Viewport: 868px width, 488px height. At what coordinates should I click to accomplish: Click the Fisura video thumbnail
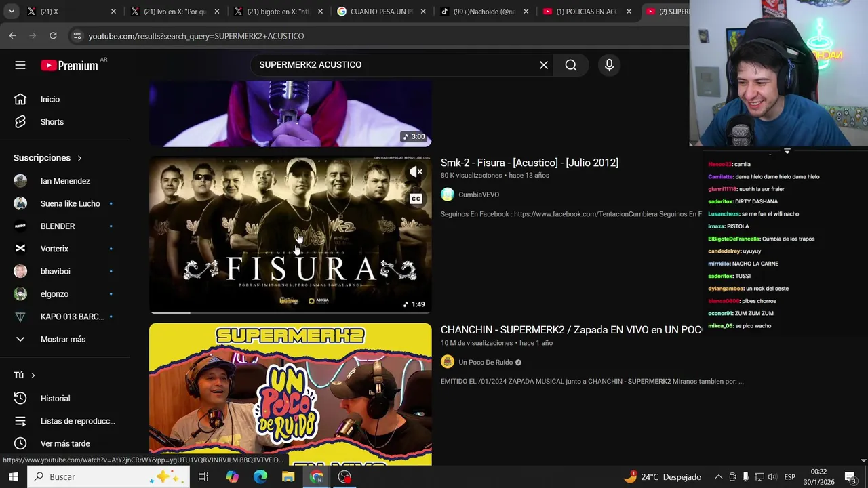290,235
